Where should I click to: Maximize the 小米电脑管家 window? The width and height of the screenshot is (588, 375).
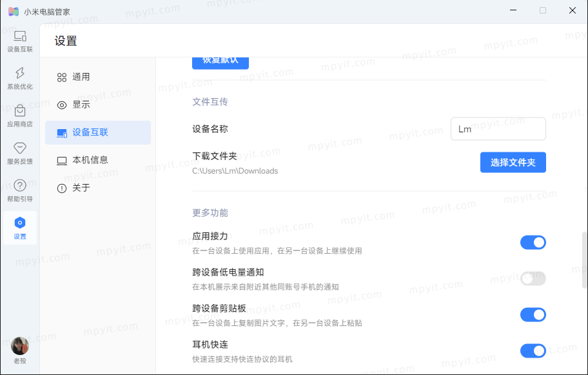pyautogui.click(x=543, y=10)
